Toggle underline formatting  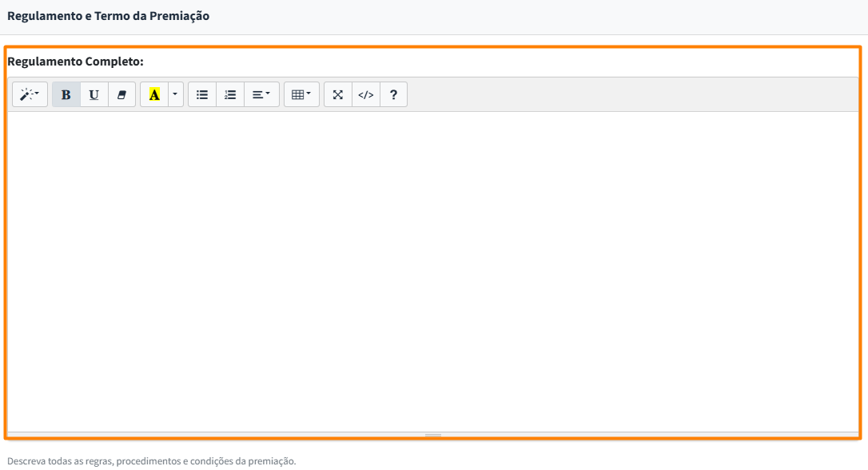click(94, 94)
